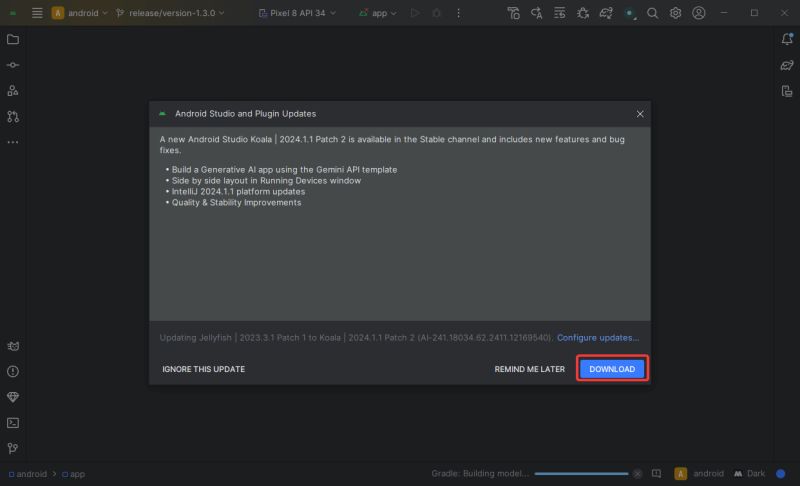This screenshot has width=800, height=486.
Task: Click DOWNLOAD button in update dialog
Action: [x=612, y=369]
